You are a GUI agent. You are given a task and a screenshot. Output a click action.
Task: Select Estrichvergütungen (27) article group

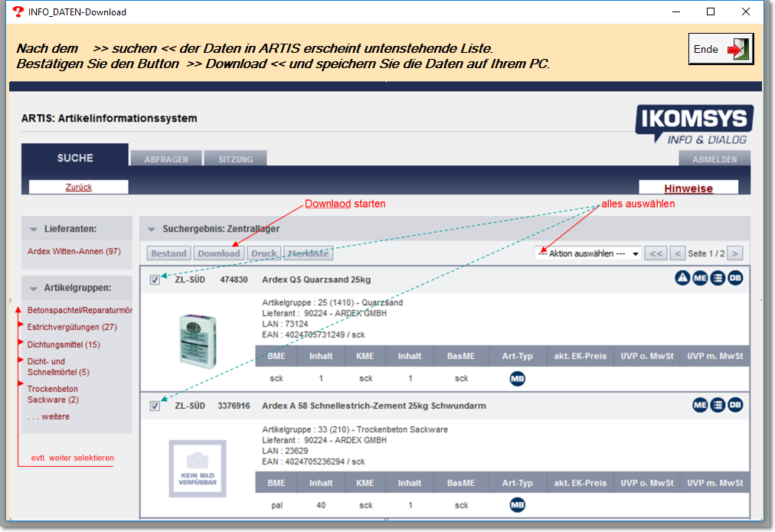72,327
